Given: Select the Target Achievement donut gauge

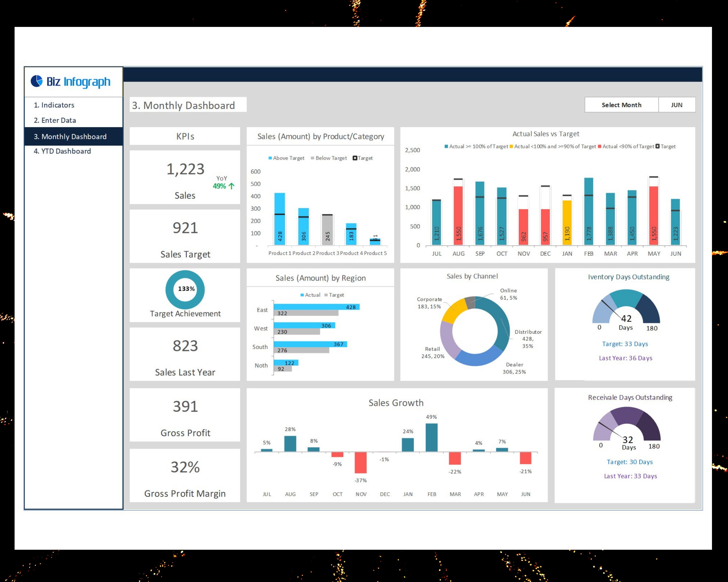Looking at the screenshot, I should pyautogui.click(x=185, y=289).
